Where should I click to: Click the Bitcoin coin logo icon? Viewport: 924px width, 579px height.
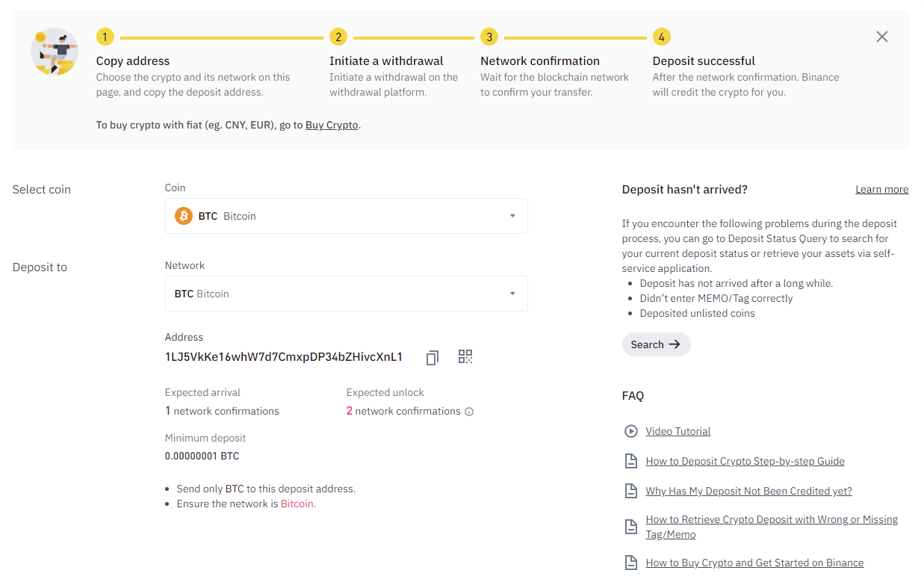183,216
